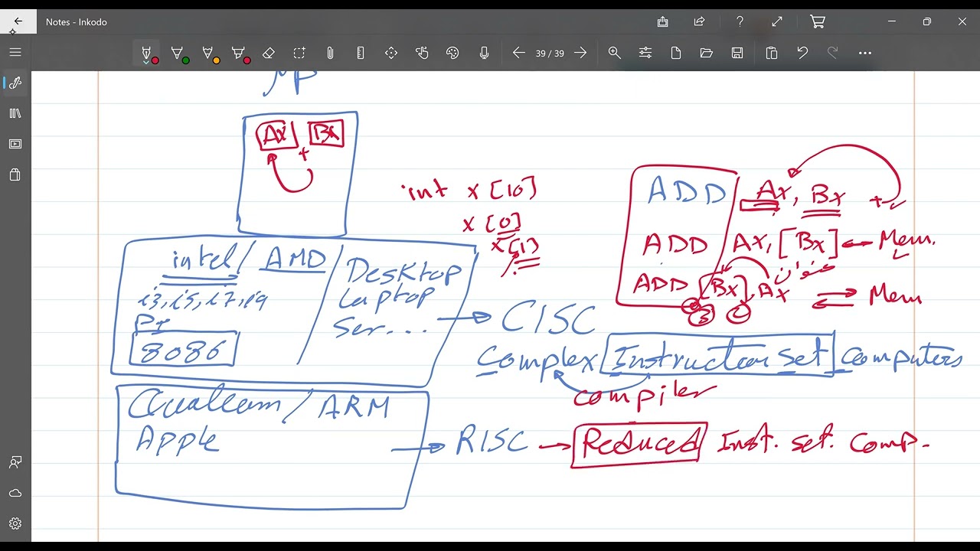Click the paperclip attach icon
The width and height of the screenshot is (980, 551).
[330, 53]
